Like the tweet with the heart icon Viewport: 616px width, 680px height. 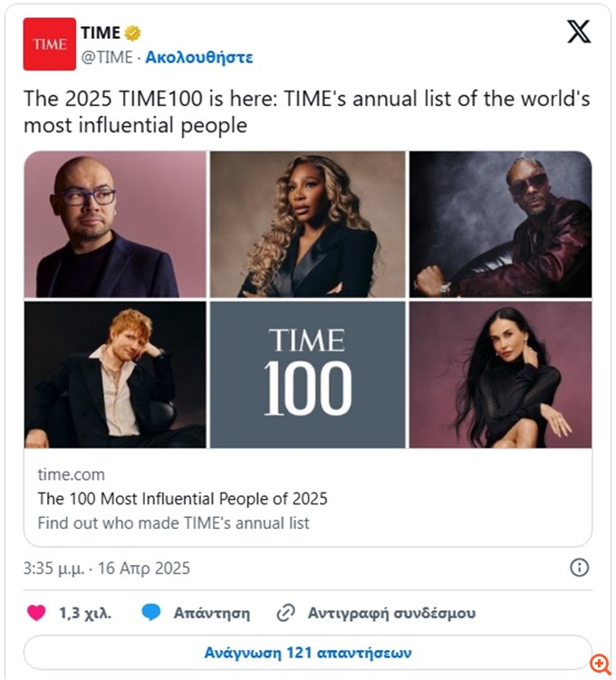(36, 613)
